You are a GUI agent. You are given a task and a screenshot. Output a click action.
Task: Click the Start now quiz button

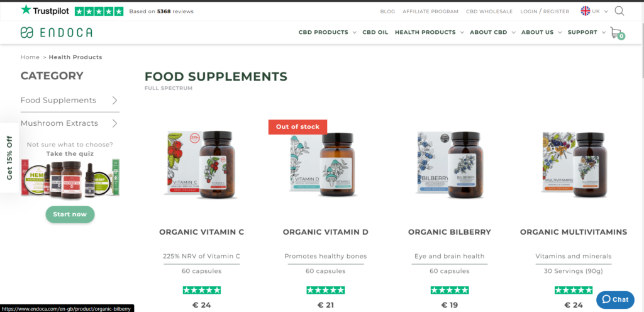[70, 214]
